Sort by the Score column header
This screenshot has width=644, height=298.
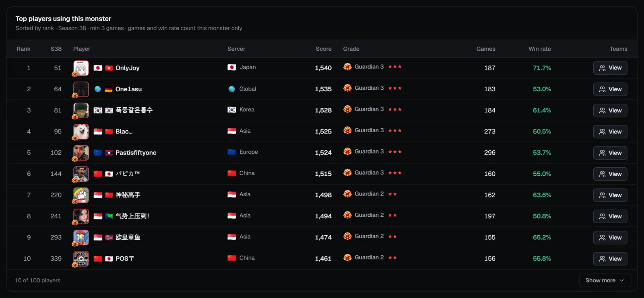(x=324, y=49)
